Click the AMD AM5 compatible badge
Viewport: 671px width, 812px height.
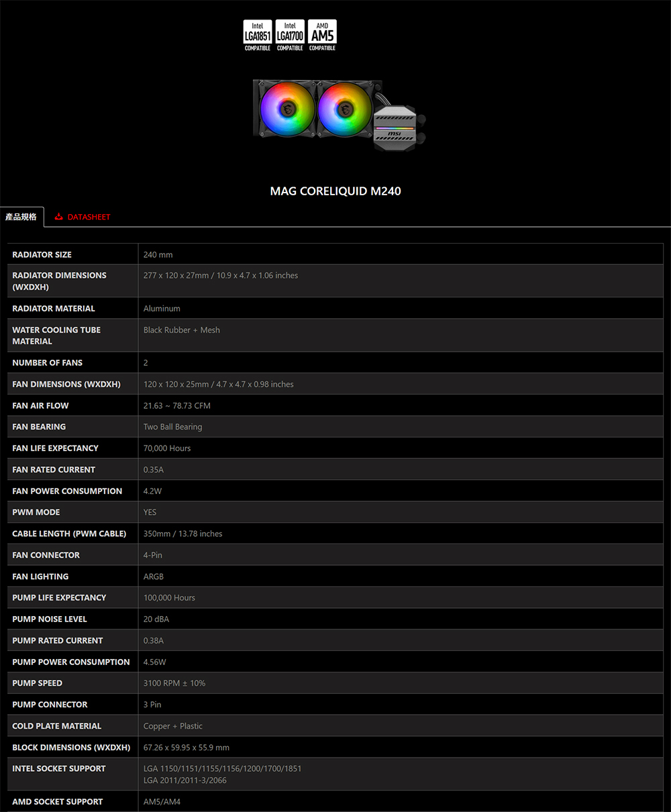pyautogui.click(x=322, y=36)
